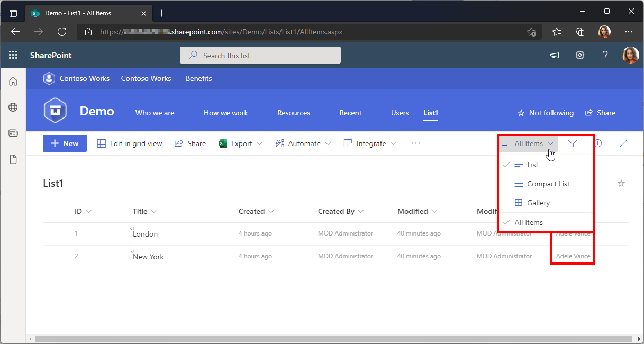Click the help question mark icon
The height and width of the screenshot is (344, 644).
(605, 56)
